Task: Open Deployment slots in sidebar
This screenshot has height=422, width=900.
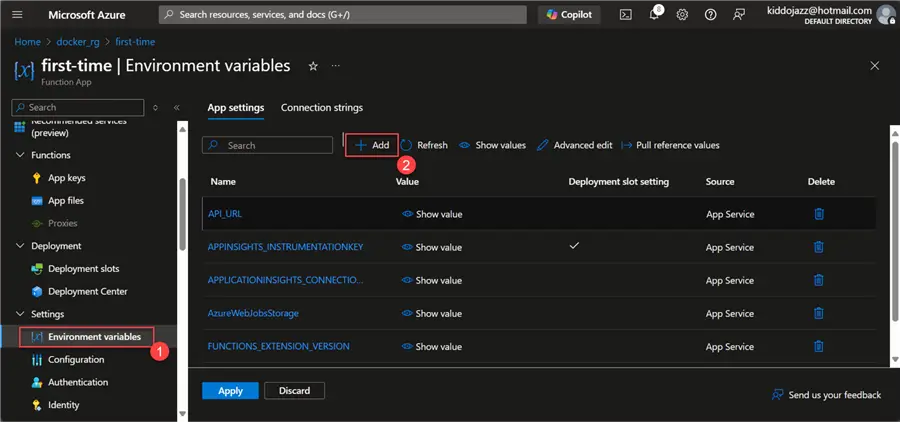Action: 84,269
